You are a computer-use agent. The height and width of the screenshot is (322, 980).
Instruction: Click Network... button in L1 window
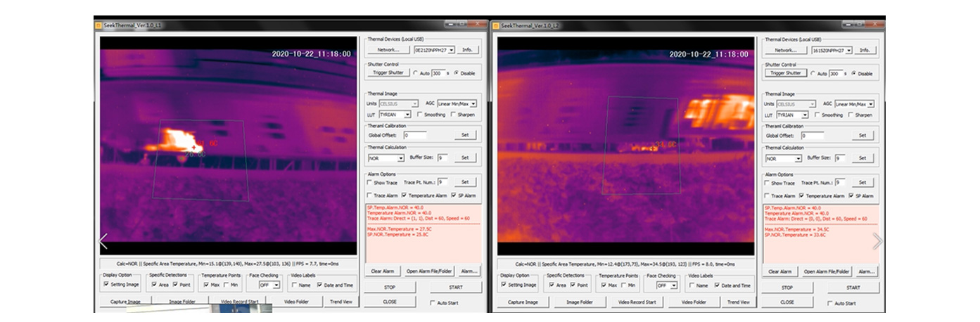click(x=388, y=50)
